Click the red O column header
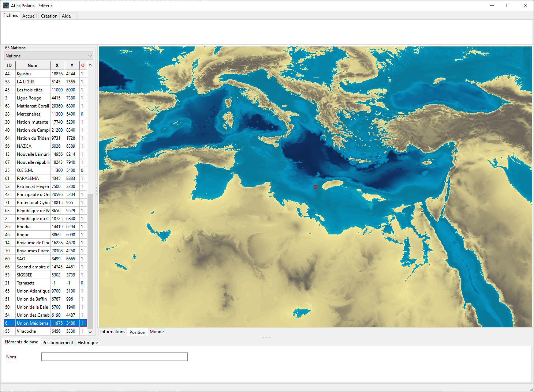The width and height of the screenshot is (534, 392). coord(83,65)
